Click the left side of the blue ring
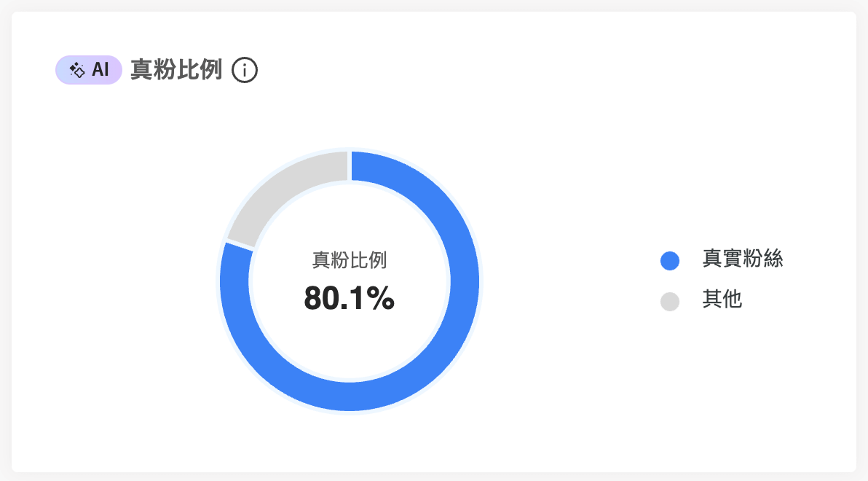Image resolution: width=868 pixels, height=481 pixels. pyautogui.click(x=234, y=288)
